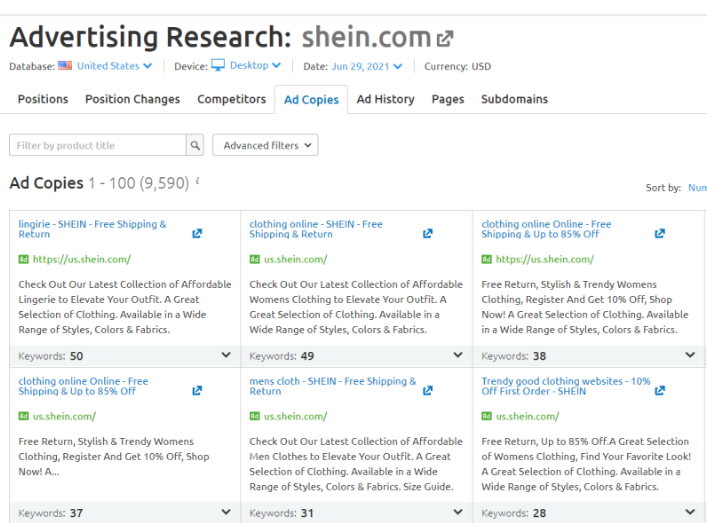Open external link icon for Trendy good clothing ad
707x523 pixels.
click(660, 390)
